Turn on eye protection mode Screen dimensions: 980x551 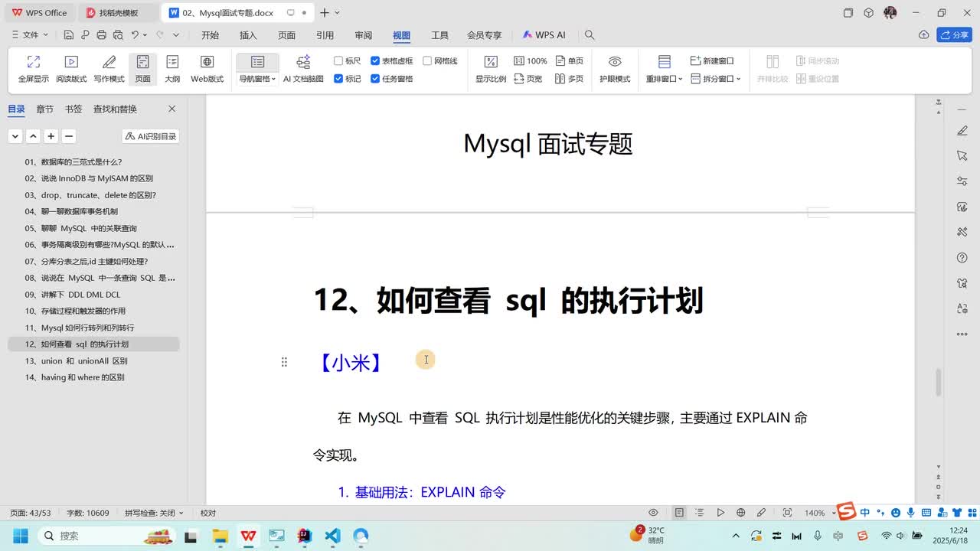(615, 69)
